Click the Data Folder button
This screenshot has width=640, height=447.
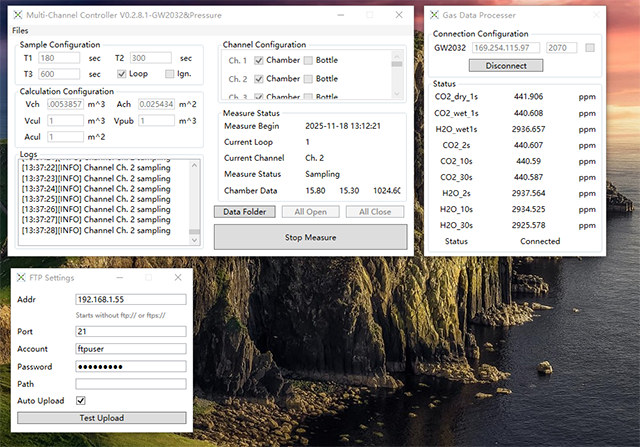[244, 212]
